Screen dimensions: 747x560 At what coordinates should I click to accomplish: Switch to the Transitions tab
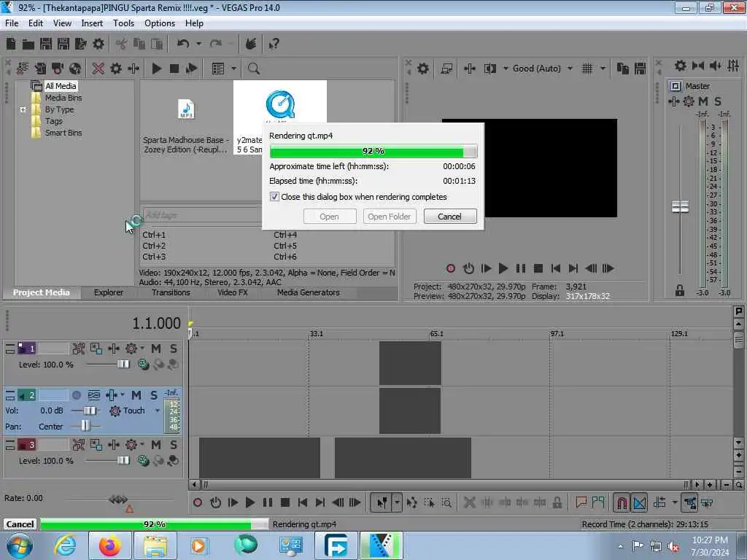[x=171, y=292]
